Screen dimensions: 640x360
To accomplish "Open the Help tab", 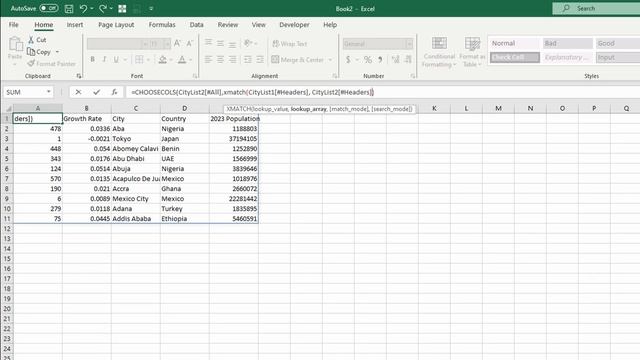I will (x=330, y=24).
